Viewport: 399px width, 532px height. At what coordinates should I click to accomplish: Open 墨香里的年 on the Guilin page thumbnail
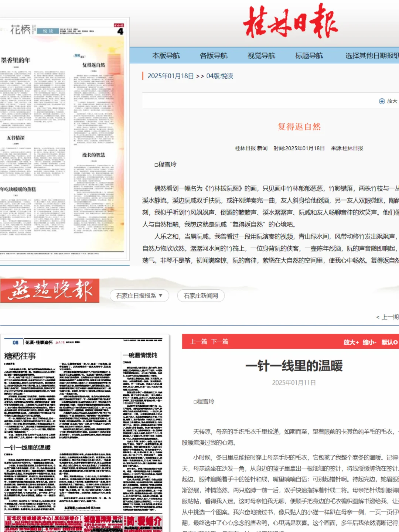(16, 60)
